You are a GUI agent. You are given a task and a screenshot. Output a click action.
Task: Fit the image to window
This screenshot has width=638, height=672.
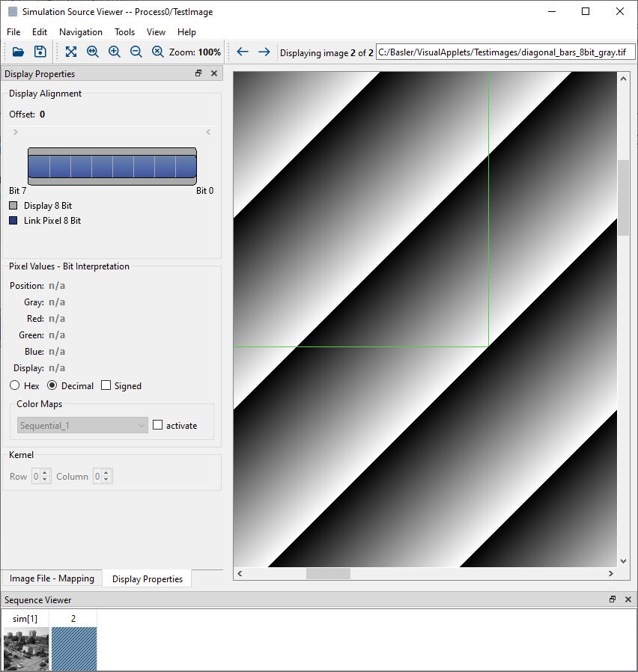70,52
